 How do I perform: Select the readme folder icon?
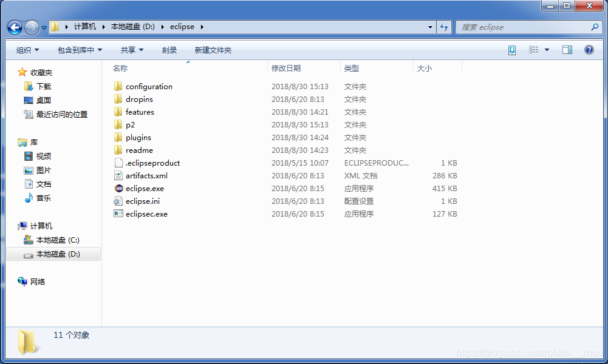[x=118, y=150]
